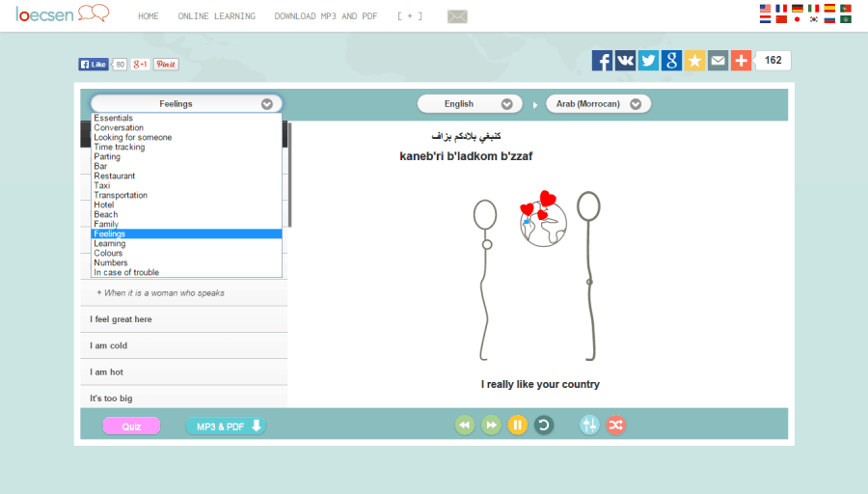
Task: Expand the [ + ] navigation item
Action: point(410,16)
